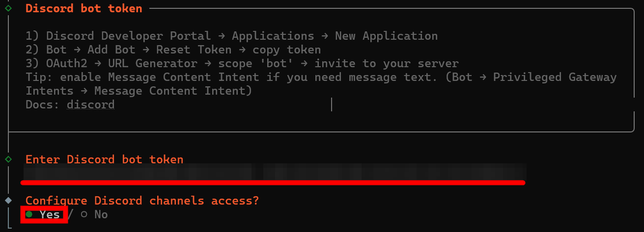
Task: Click the Enter Discord bot token prompt label
Action: click(104, 159)
